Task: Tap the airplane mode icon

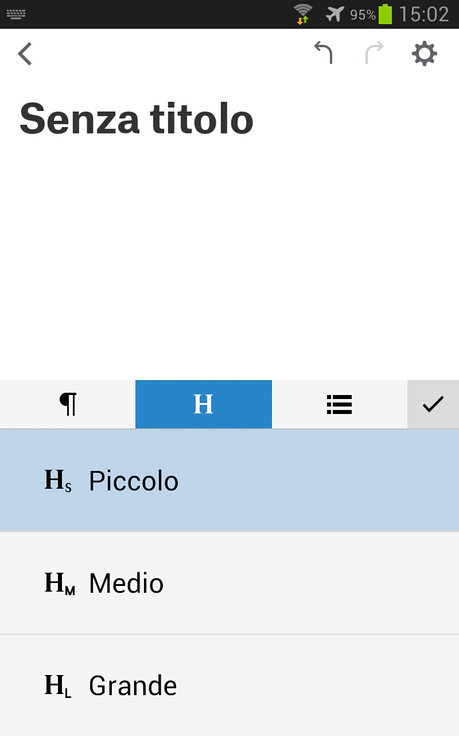Action: tap(335, 14)
